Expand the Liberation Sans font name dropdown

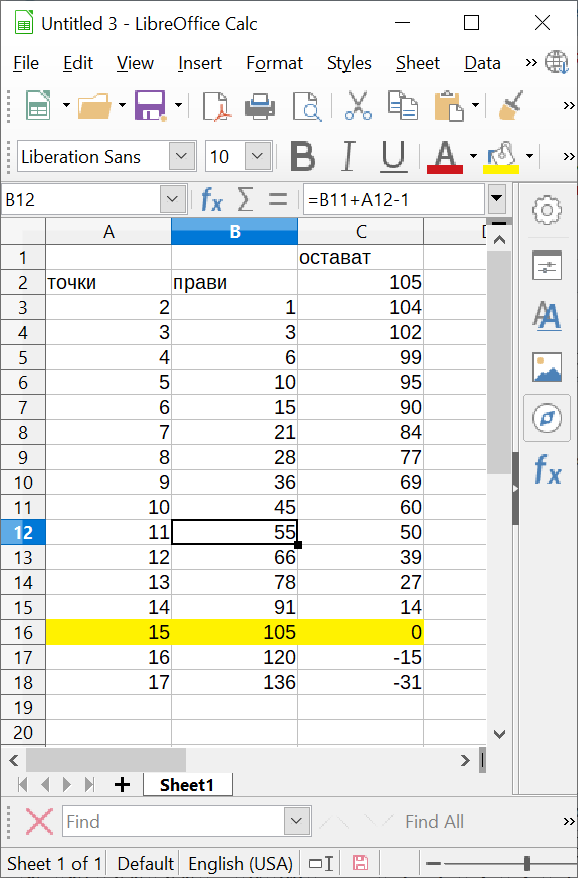pos(181,156)
